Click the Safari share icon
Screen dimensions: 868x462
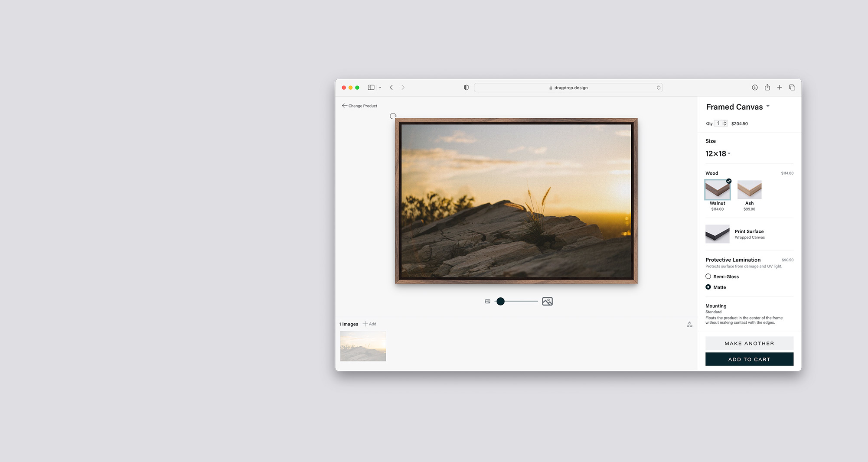(x=767, y=88)
